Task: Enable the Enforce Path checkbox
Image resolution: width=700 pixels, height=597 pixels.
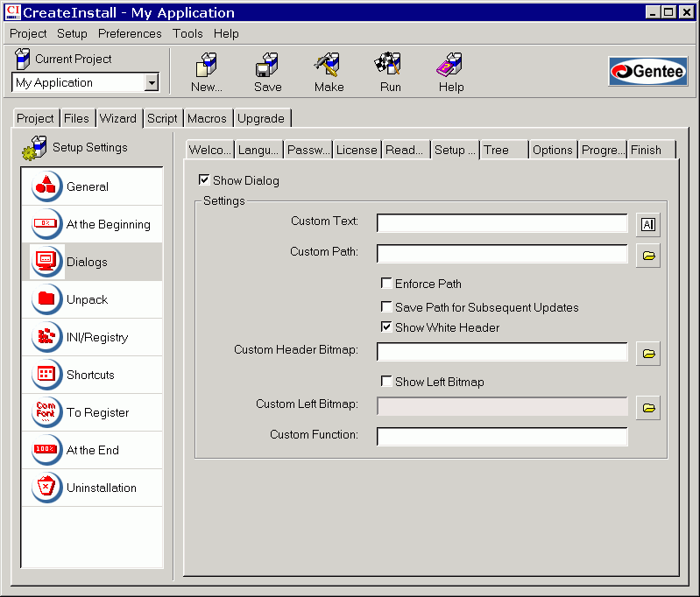Action: point(386,284)
